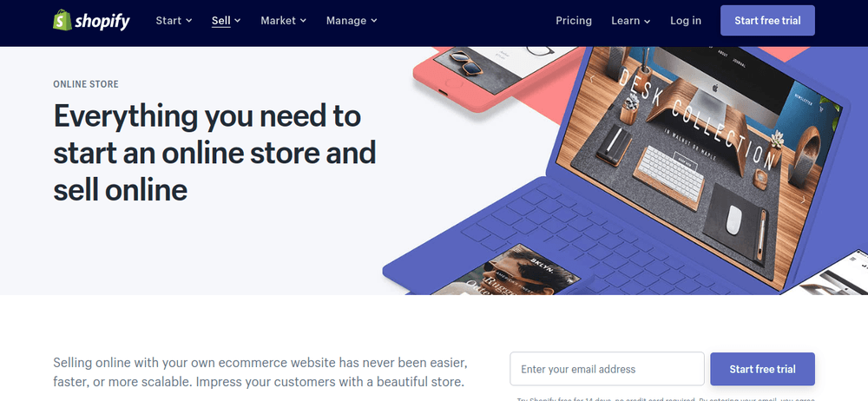Click the Shopify shopping bag logo icon

pos(62,21)
